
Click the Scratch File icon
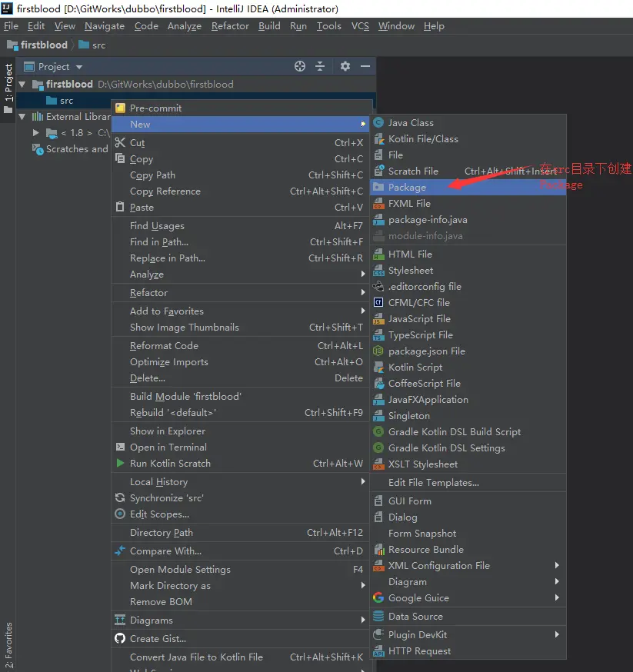378,171
